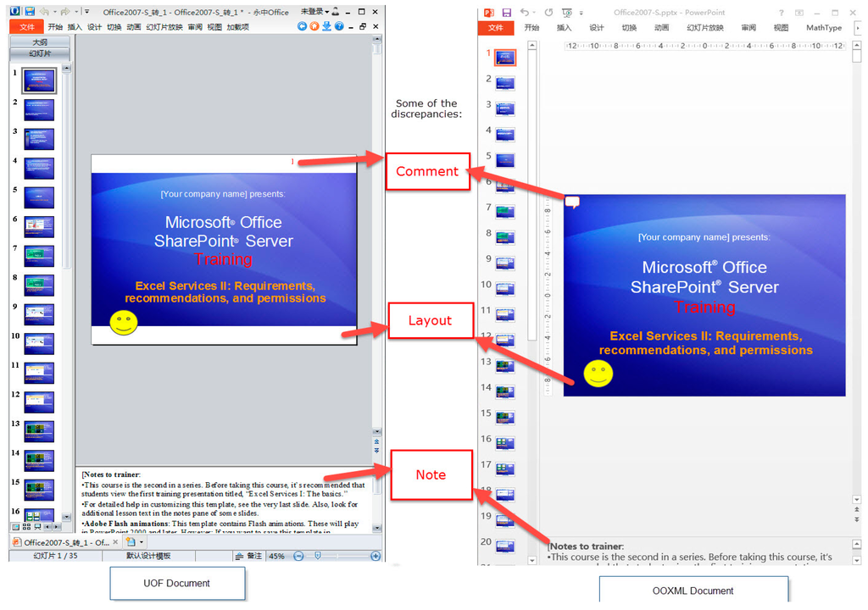Open the redo history dropdown in Yozo Office
Screen dimensions: 868x610
(75, 12)
